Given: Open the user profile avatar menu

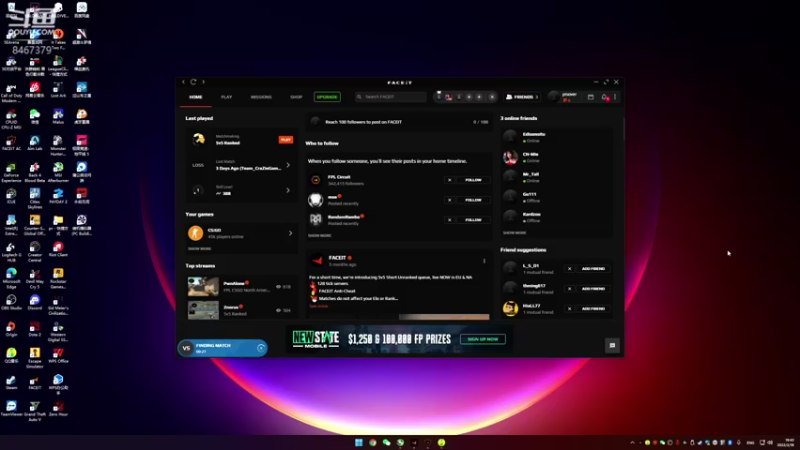Looking at the screenshot, I should coord(554,97).
